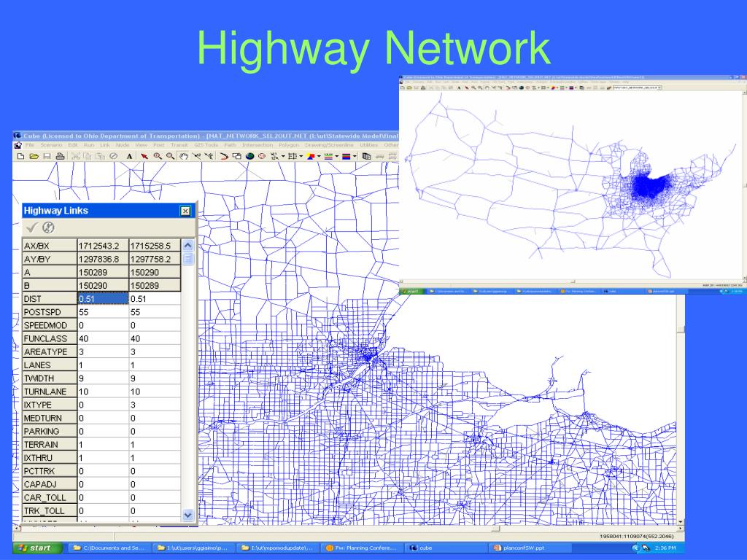Click the TRK_TOLL row label
The width and height of the screenshot is (747, 560).
50,511
